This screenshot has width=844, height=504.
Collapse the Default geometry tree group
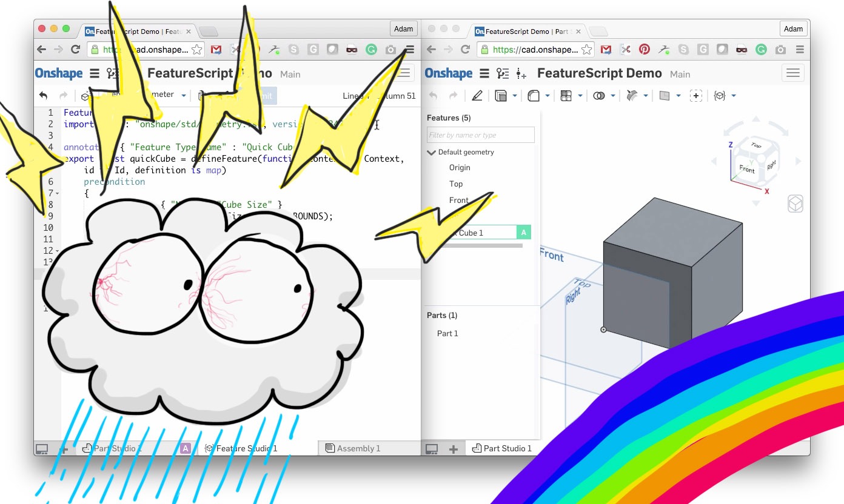[x=431, y=153]
